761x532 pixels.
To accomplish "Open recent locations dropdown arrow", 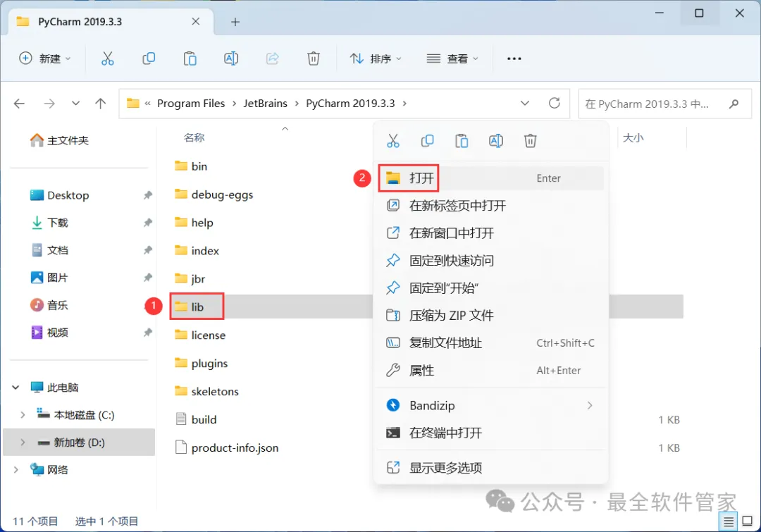I will pyautogui.click(x=75, y=104).
